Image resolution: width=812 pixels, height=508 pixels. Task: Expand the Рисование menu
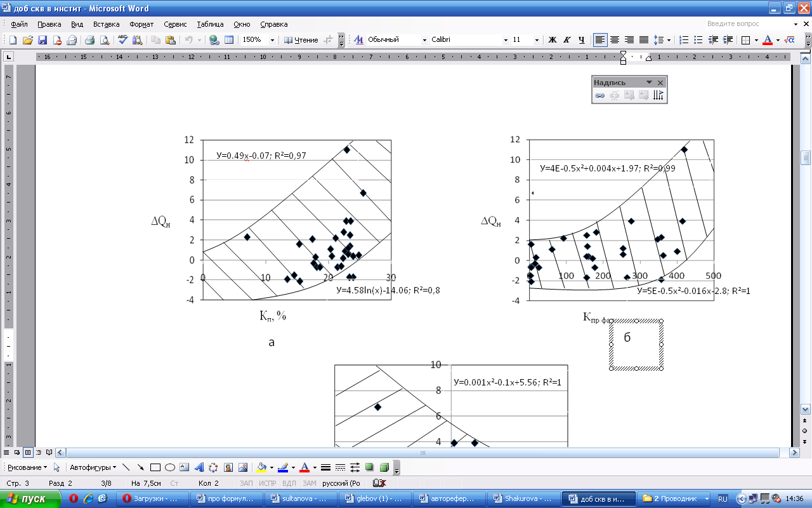(x=27, y=467)
